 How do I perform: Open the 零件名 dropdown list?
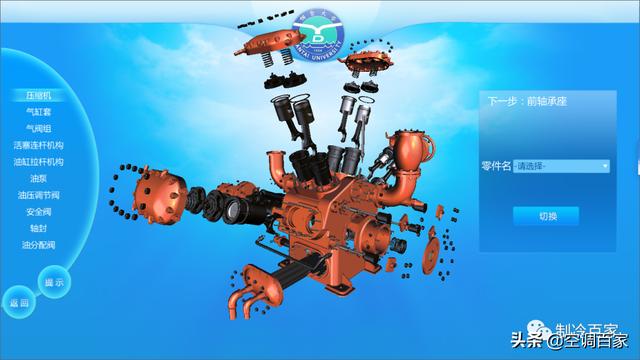[561, 166]
